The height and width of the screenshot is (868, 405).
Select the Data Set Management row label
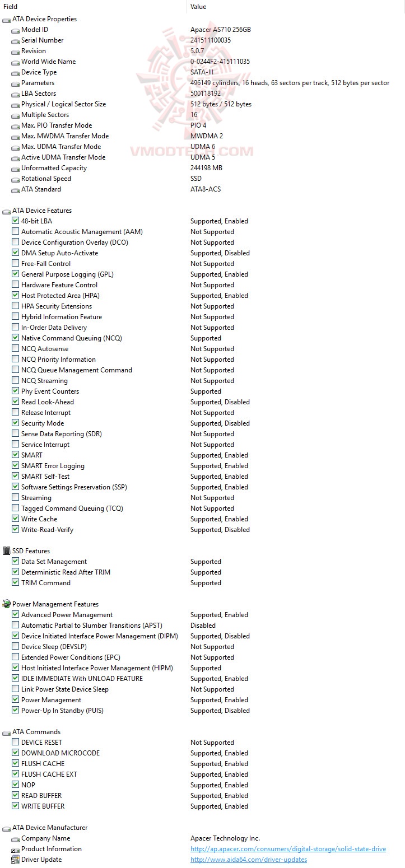click(54, 562)
